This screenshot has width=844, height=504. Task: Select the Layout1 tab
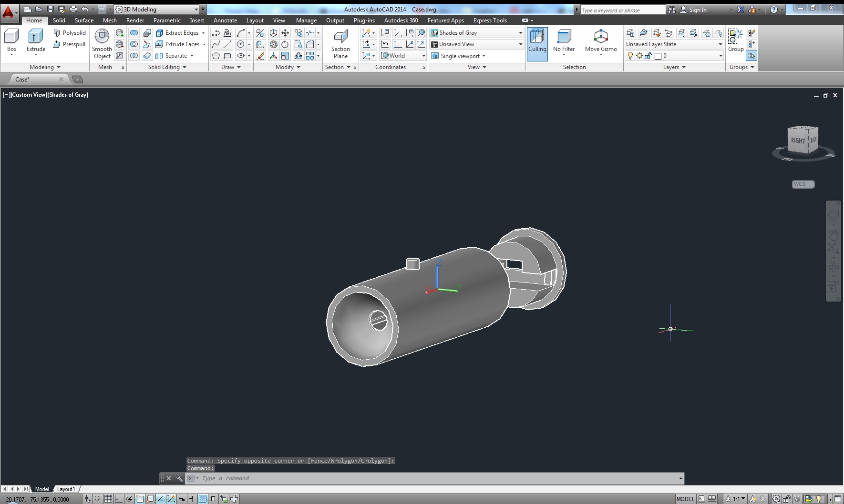click(66, 489)
